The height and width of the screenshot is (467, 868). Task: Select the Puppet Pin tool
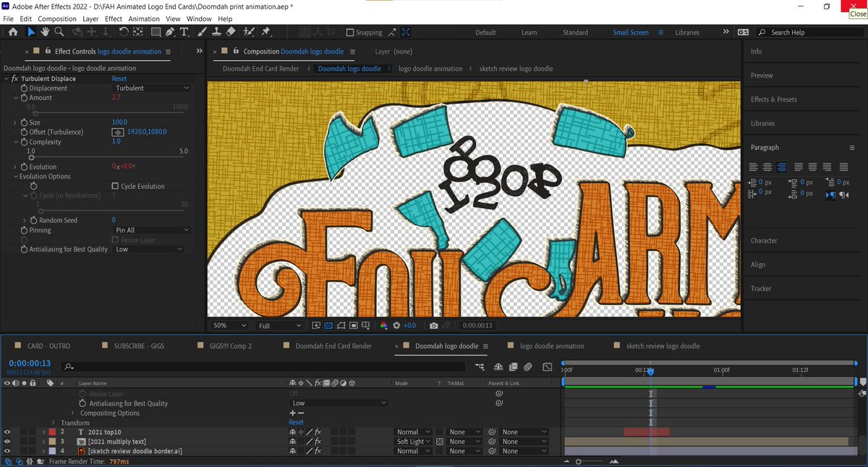click(265, 32)
